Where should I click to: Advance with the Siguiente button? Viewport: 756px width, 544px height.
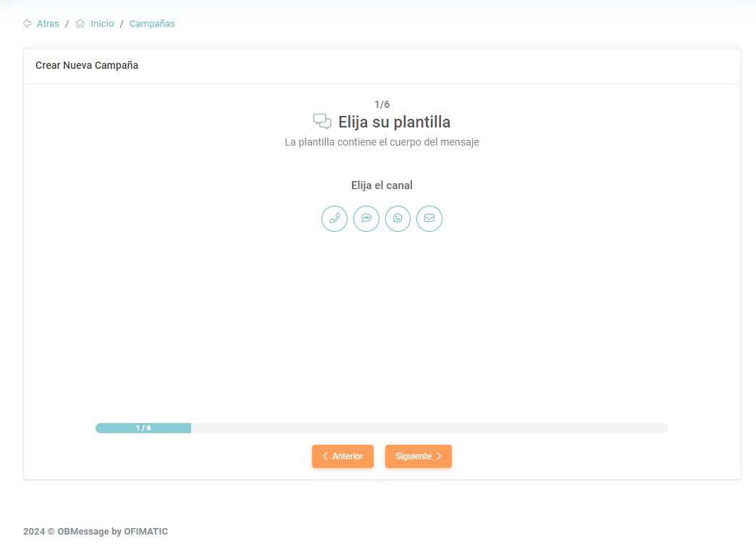click(x=418, y=456)
